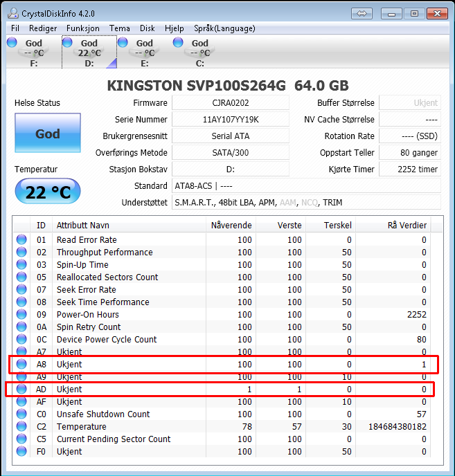Click the CrystalDiskInfo title bar app icon

pyautogui.click(x=13, y=13)
